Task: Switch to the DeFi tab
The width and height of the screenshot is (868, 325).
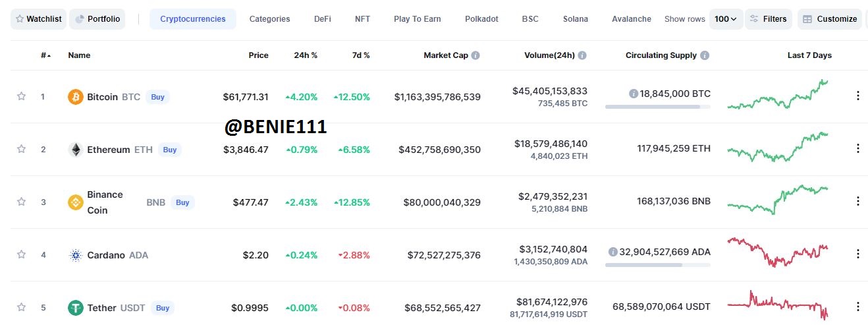Action: [323, 19]
